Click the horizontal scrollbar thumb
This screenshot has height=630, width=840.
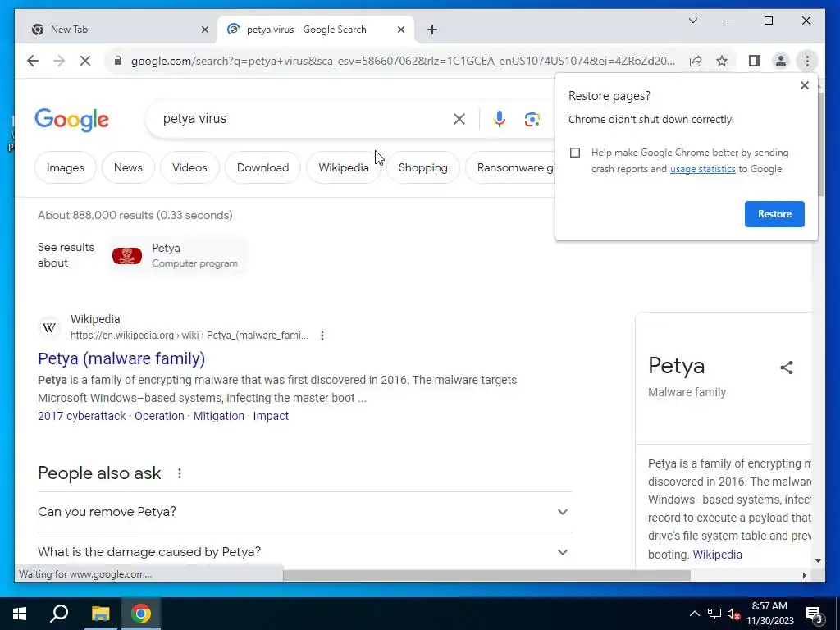pyautogui.click(x=486, y=575)
